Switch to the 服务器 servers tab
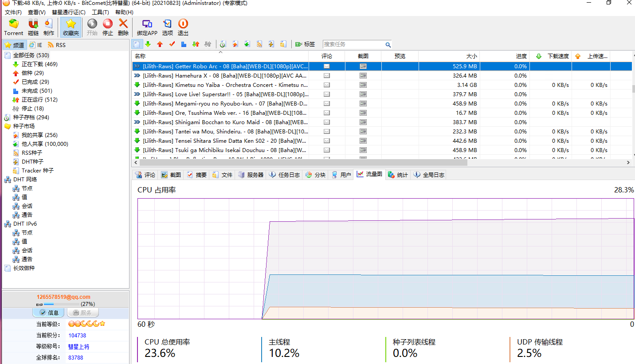Image resolution: width=635 pixels, height=364 pixels. pyautogui.click(x=251, y=175)
